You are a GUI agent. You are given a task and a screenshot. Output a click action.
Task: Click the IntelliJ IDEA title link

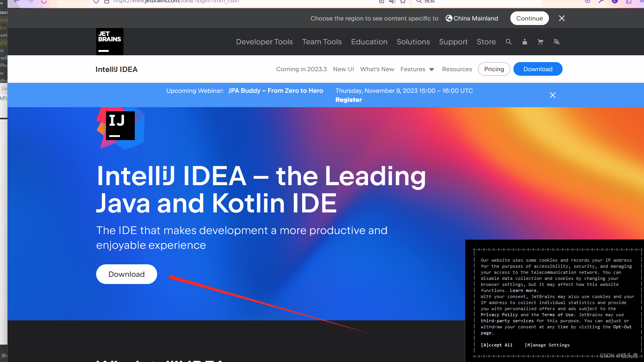tap(116, 69)
